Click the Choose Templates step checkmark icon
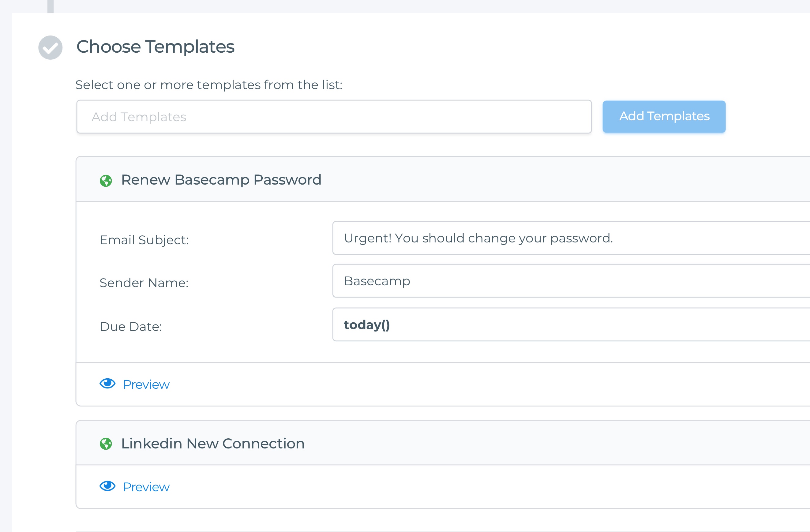This screenshot has height=532, width=810. [x=51, y=48]
